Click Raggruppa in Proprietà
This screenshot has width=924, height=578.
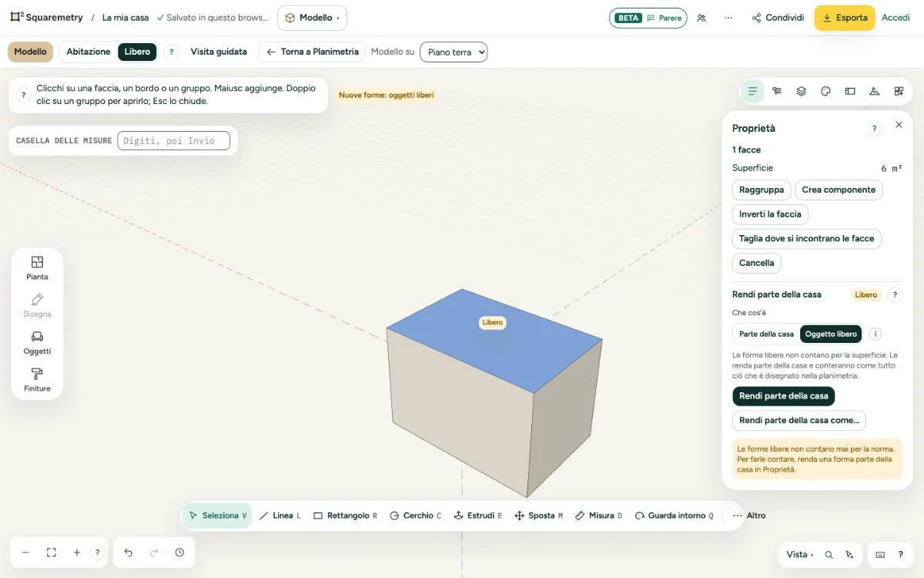pos(762,190)
